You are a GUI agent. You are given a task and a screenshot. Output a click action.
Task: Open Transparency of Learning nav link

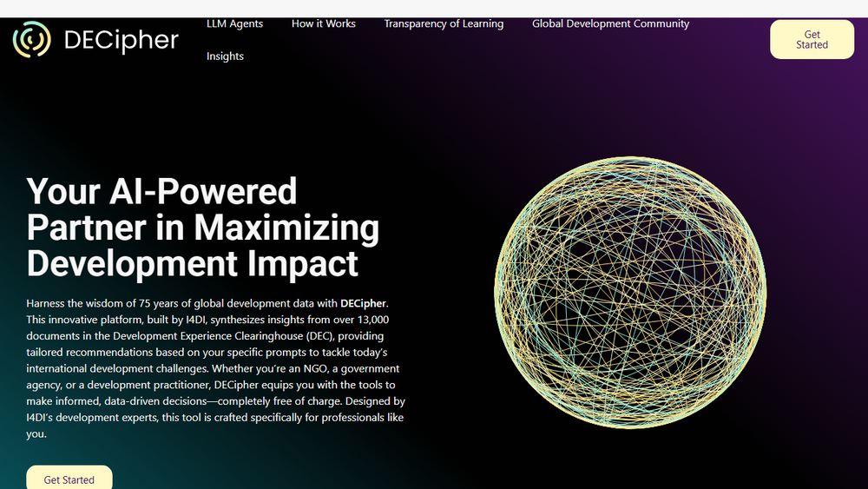[x=444, y=23]
